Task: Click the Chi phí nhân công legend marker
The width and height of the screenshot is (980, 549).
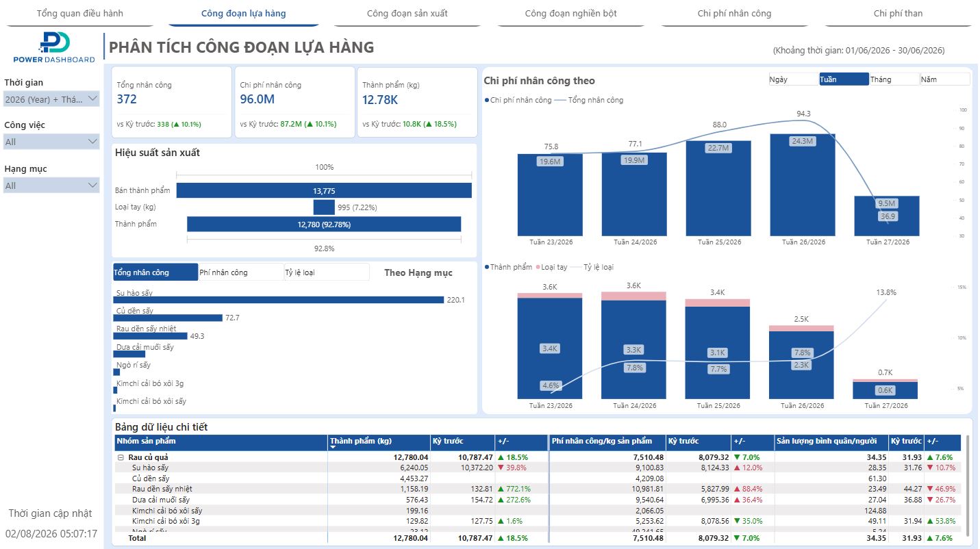Action: (486, 100)
